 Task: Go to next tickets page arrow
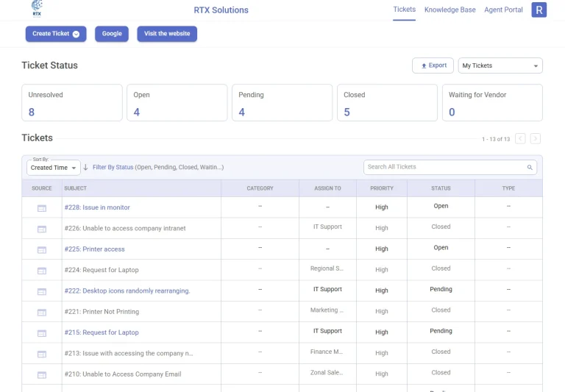coord(535,139)
